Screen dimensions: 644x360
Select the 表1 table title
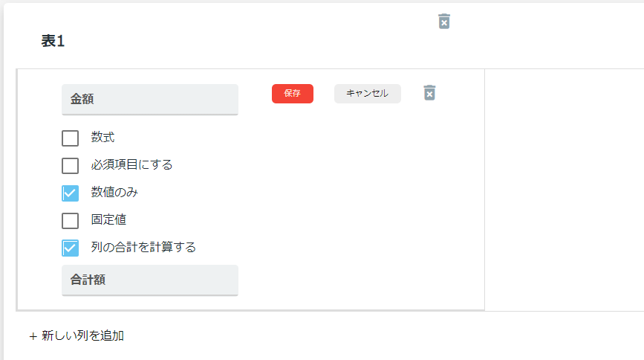(x=53, y=41)
